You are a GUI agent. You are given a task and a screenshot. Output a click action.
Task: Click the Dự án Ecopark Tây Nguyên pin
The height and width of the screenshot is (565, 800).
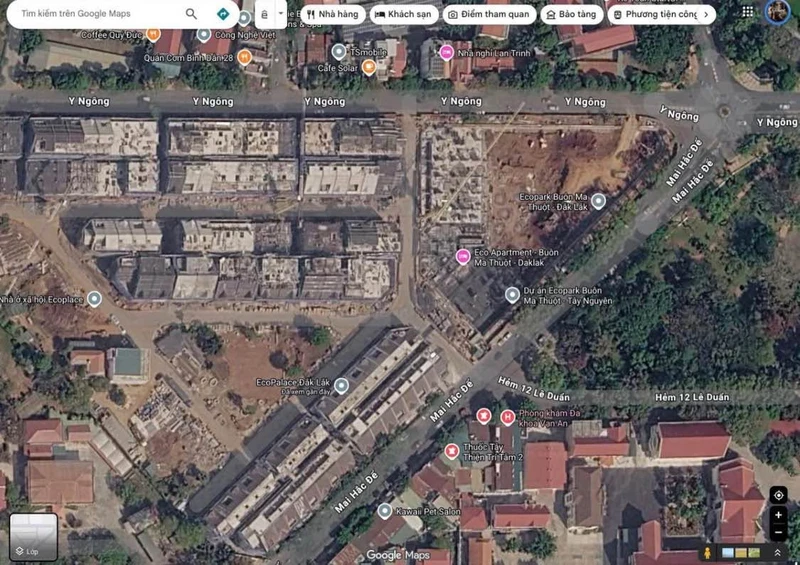(x=512, y=294)
